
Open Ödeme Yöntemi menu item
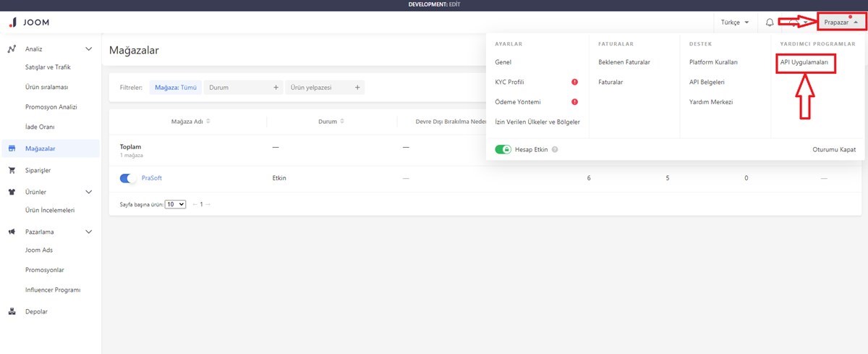click(x=518, y=102)
